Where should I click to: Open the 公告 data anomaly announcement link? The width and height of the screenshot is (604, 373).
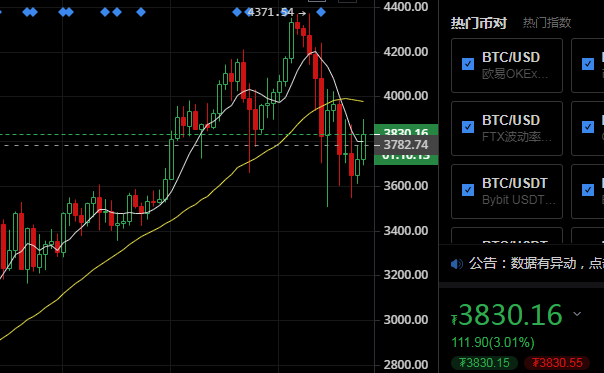pyautogui.click(x=536, y=264)
